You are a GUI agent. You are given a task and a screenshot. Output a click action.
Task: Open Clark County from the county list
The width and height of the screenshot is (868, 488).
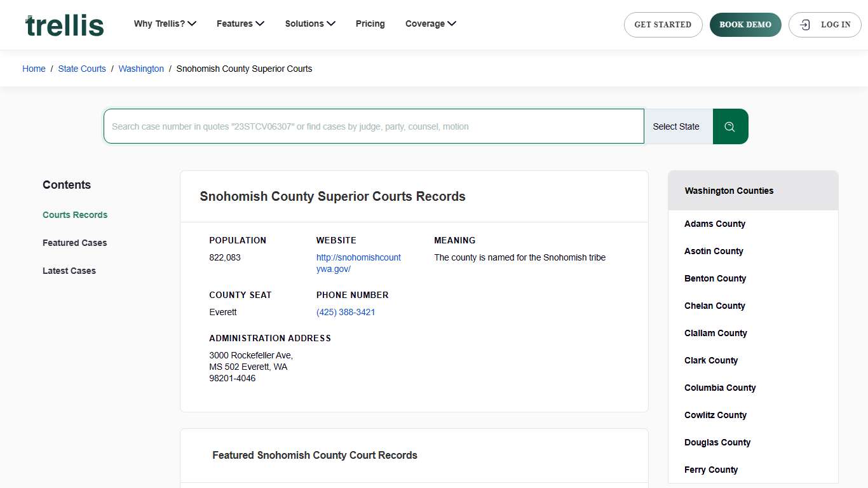[x=710, y=360]
